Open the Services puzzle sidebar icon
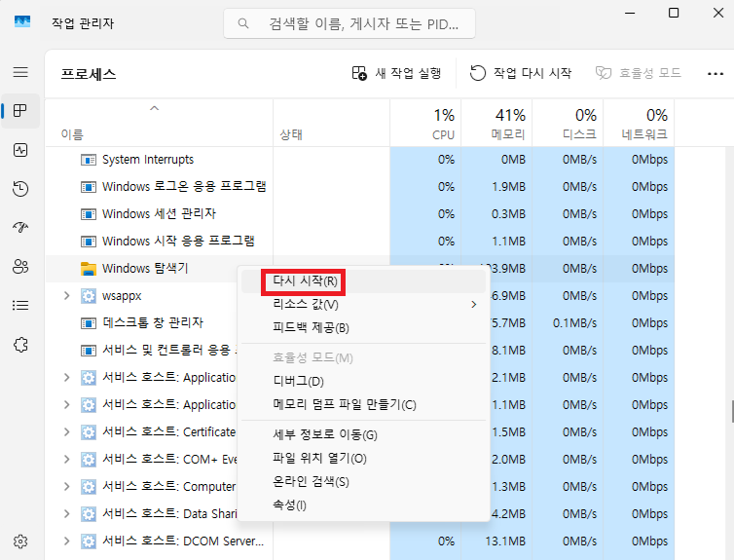Screen dimensions: 734x560 point(20,345)
